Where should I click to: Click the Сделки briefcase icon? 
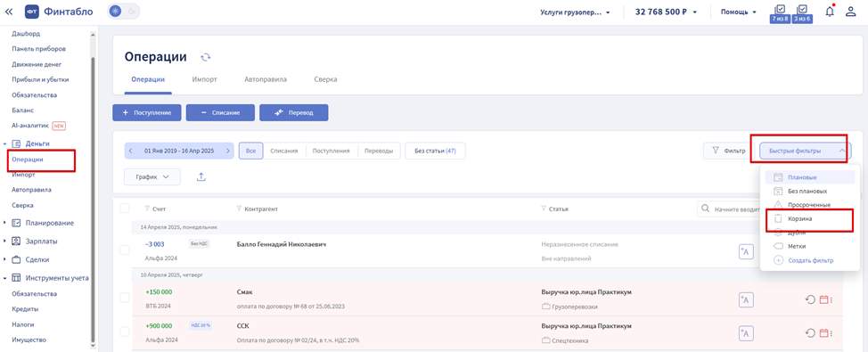(x=16, y=259)
